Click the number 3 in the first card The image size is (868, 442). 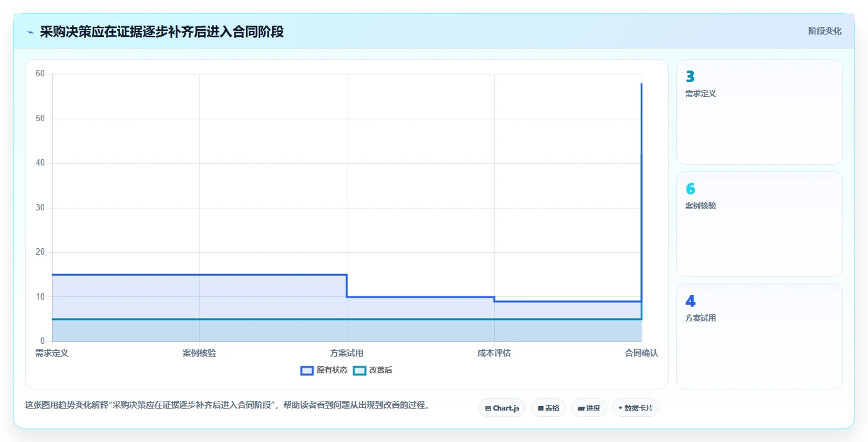[690, 77]
